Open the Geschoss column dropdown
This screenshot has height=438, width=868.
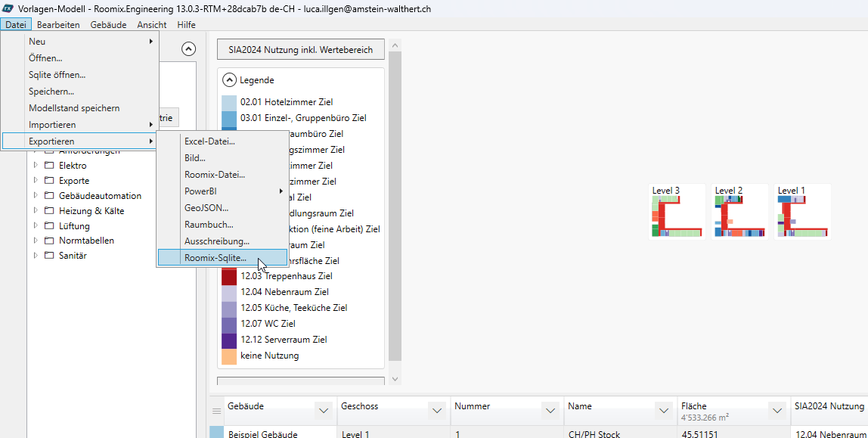(x=437, y=410)
